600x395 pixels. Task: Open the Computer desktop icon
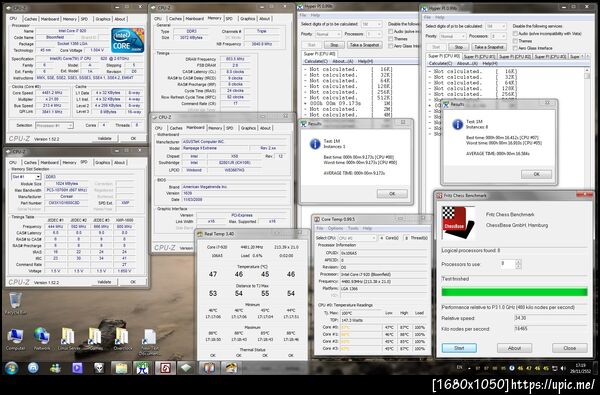(x=15, y=338)
